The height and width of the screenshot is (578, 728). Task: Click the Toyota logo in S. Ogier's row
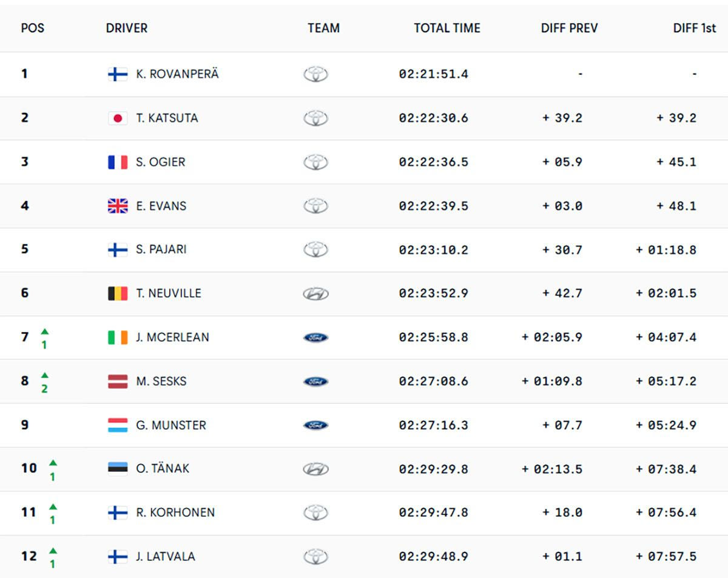coord(315,162)
